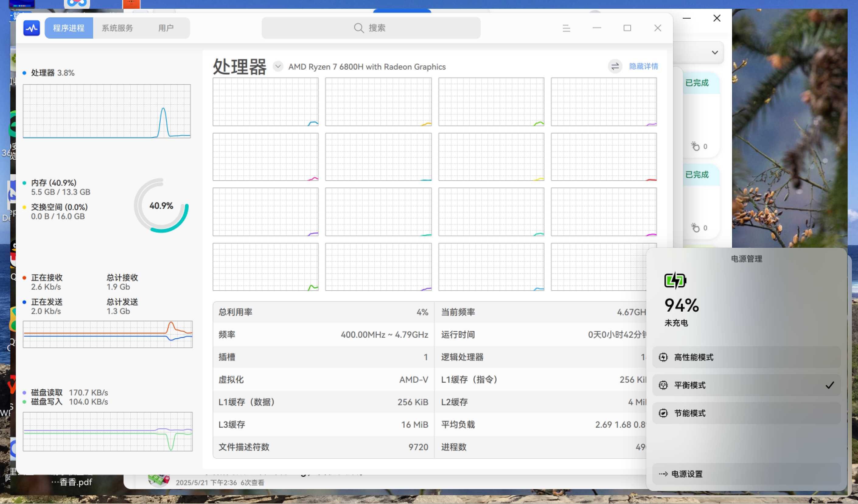858x504 pixels.
Task: Click the search magnifier icon
Action: (x=359, y=28)
